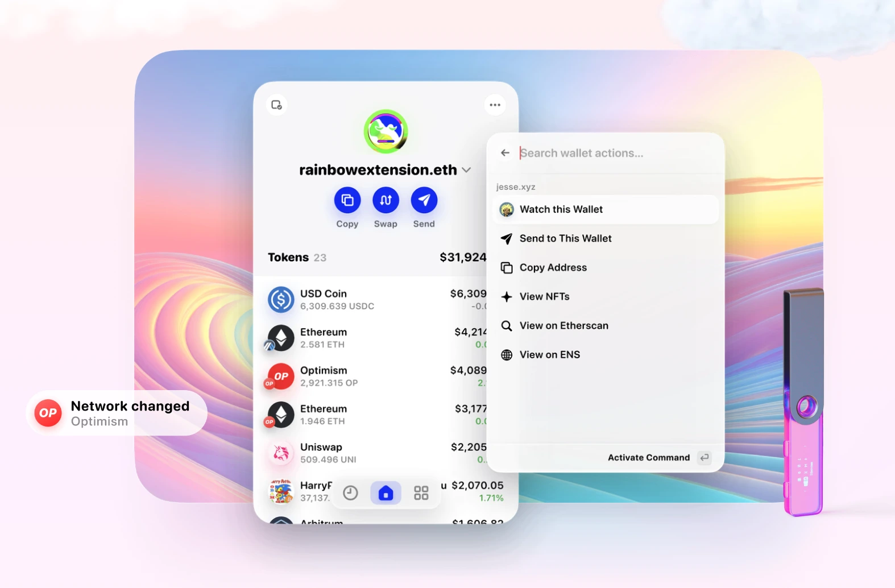Click the OP icon in the notification

coord(48,413)
